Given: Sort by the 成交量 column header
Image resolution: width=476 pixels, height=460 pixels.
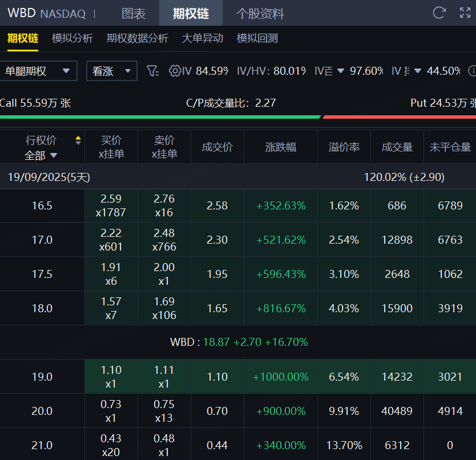Looking at the screenshot, I should pyautogui.click(x=397, y=147).
